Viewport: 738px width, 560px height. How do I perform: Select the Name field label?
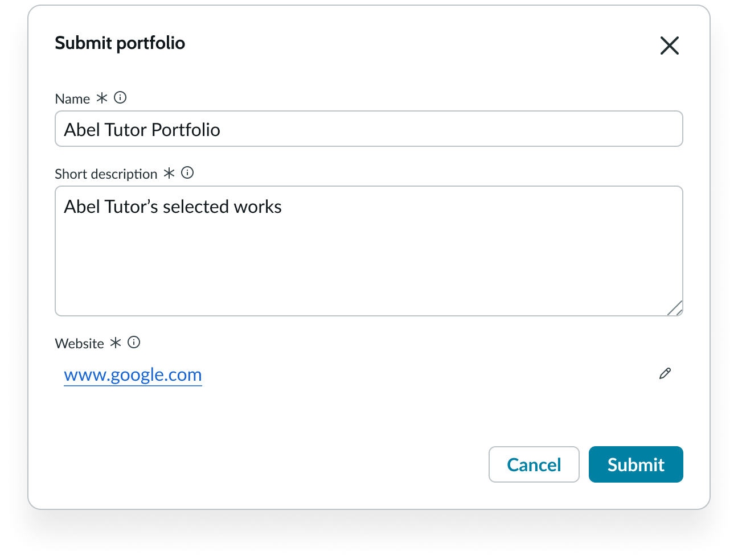(x=72, y=98)
